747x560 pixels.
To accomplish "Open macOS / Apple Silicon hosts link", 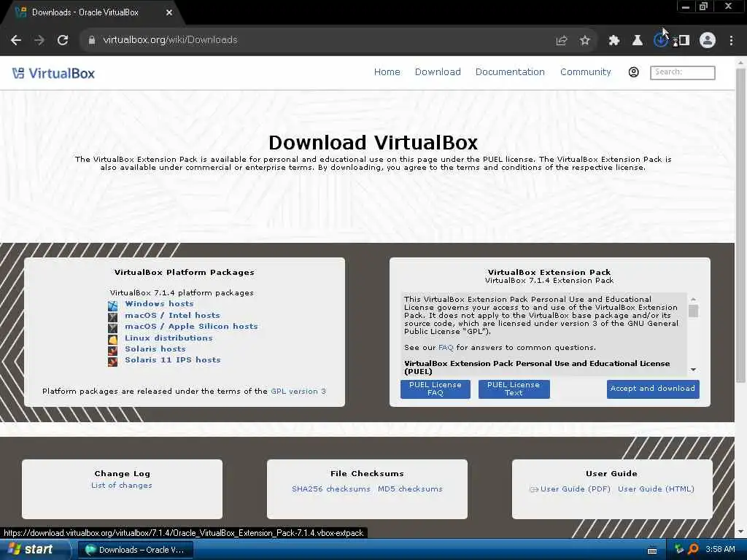I will click(191, 326).
